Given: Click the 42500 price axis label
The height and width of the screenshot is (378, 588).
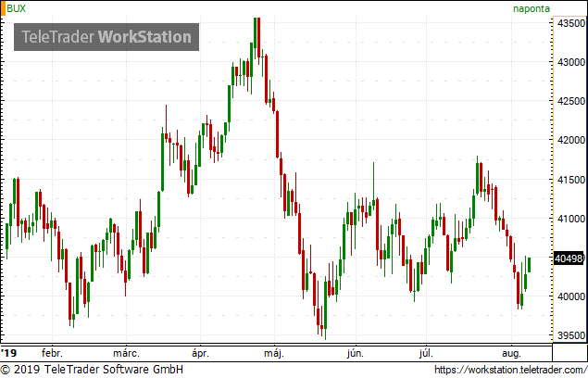Looking at the screenshot, I should point(571,101).
